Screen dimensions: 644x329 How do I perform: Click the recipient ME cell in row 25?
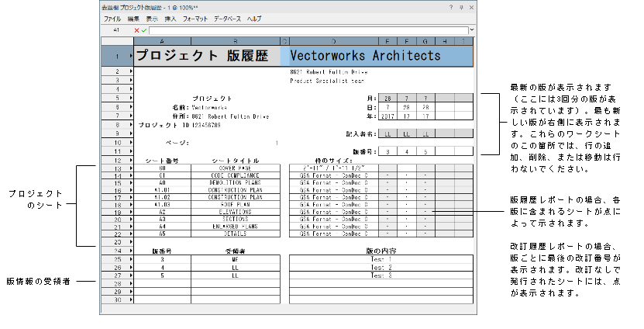pos(236,259)
